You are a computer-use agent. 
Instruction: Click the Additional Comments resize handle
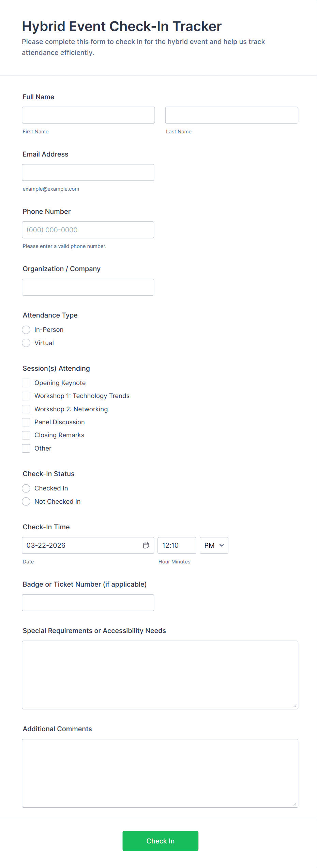(x=295, y=804)
